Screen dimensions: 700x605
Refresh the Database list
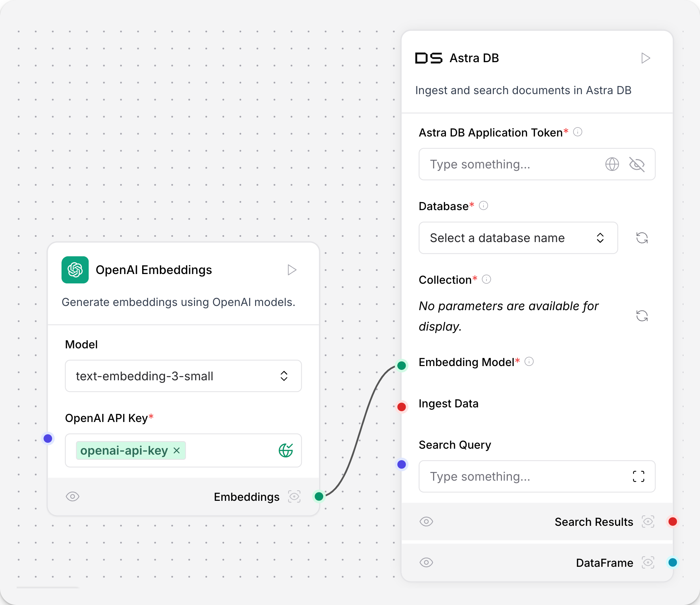click(x=642, y=238)
